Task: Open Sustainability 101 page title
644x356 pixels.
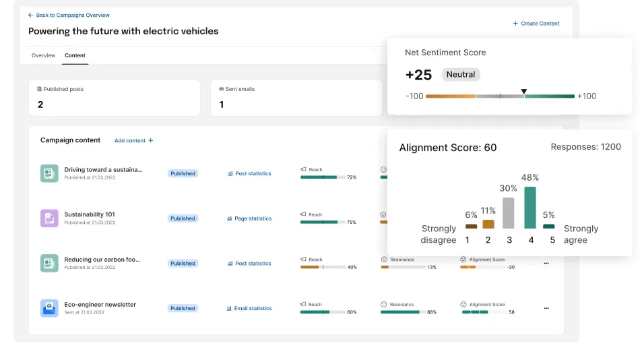Action: coord(90,214)
